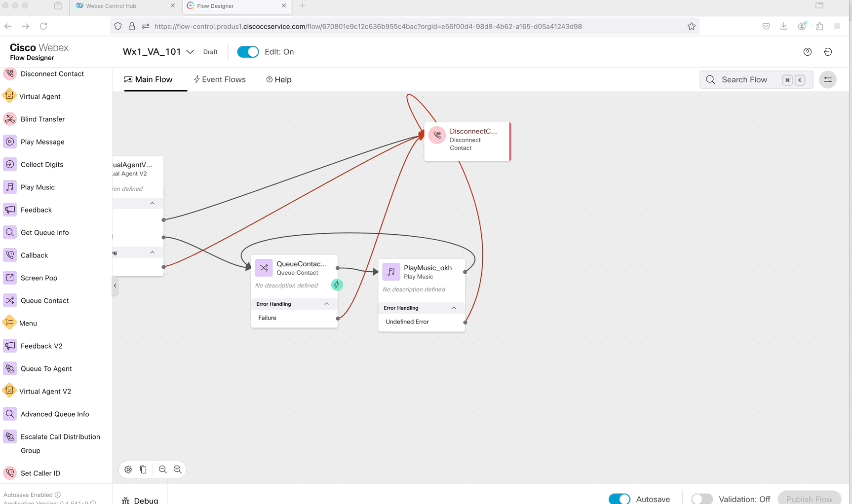Click the Collect Digits activity icon

point(10,165)
